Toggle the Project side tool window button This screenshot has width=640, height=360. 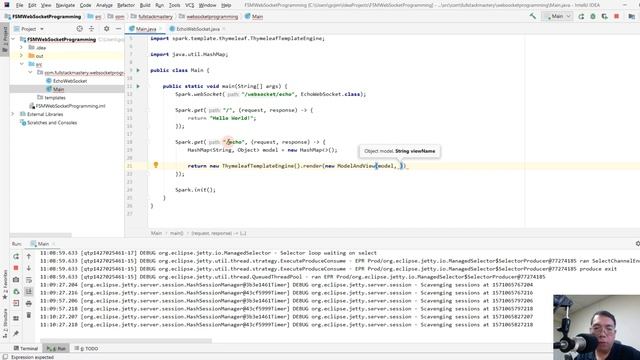[5, 39]
